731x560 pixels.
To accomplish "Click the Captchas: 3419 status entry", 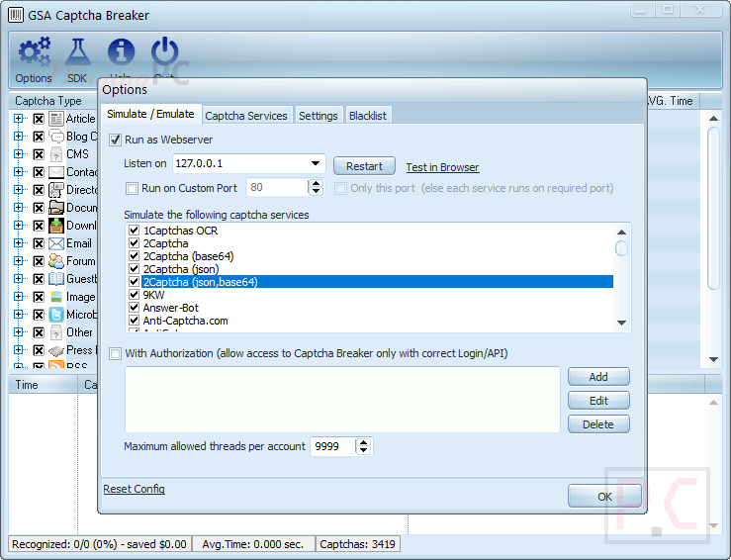I will pyautogui.click(x=357, y=544).
